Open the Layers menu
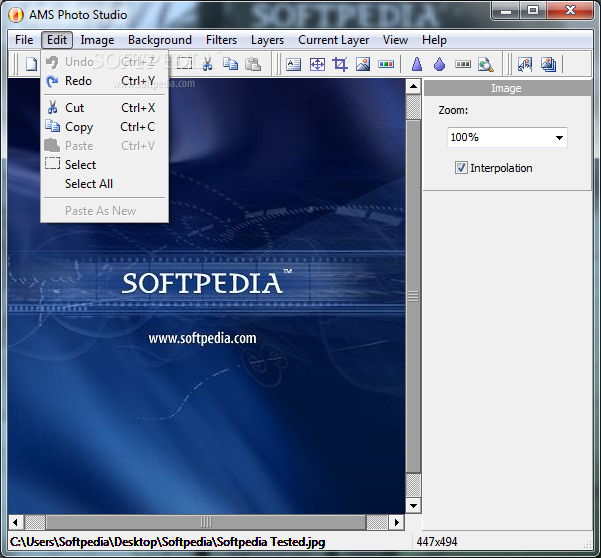The width and height of the screenshot is (601, 558). pos(268,40)
